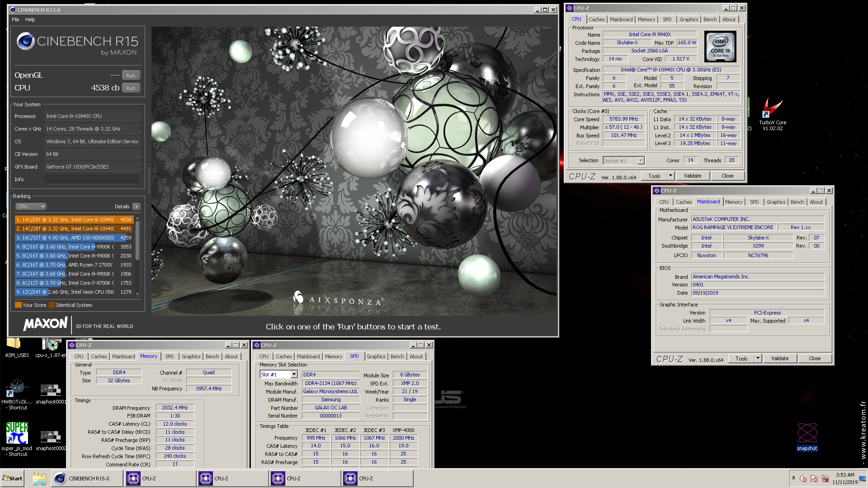Switch to Caches tab in top CPU-Z window

pos(596,19)
